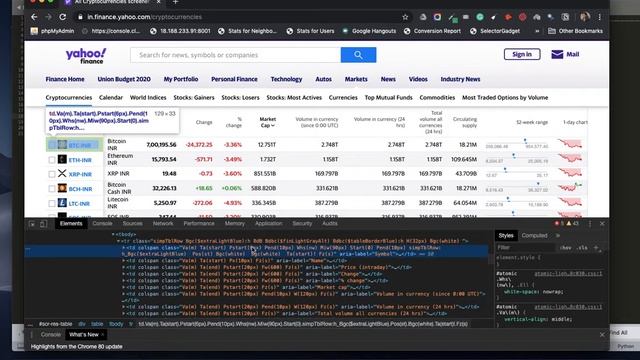Screen dimensions: 640x360
Task: Click the Styles Filter input
Action: (x=526, y=248)
